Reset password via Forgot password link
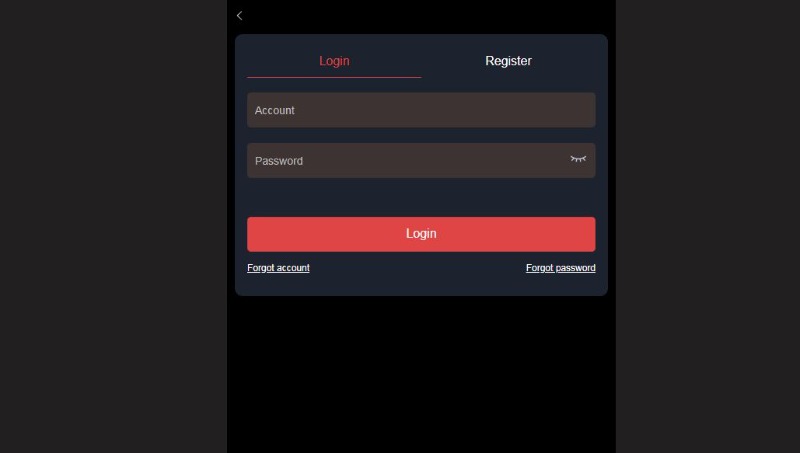 [x=560, y=268]
